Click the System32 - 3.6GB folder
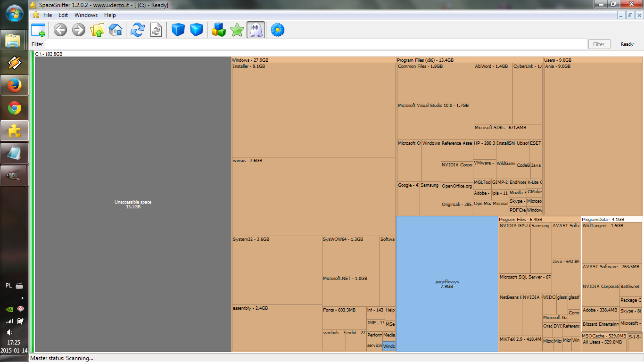 click(x=277, y=271)
